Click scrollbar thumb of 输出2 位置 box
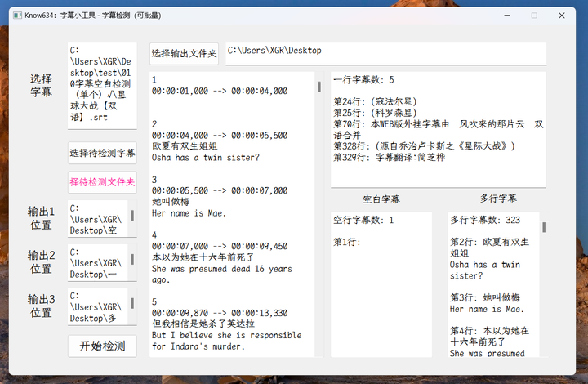The image size is (588, 384). [132, 259]
